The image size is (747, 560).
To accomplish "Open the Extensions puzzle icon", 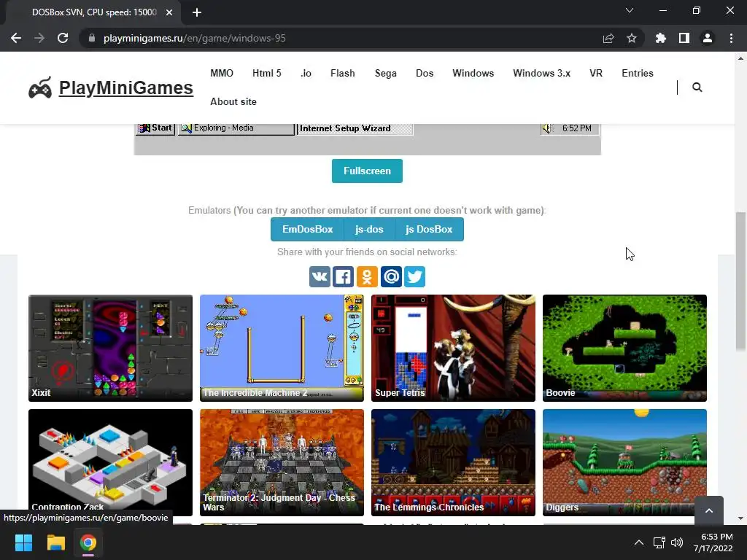I will tap(661, 38).
